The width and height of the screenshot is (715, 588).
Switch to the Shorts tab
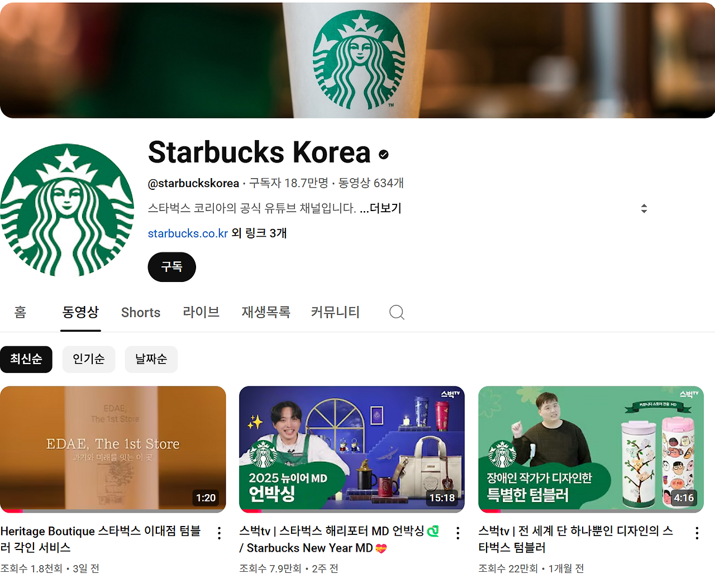tap(140, 312)
